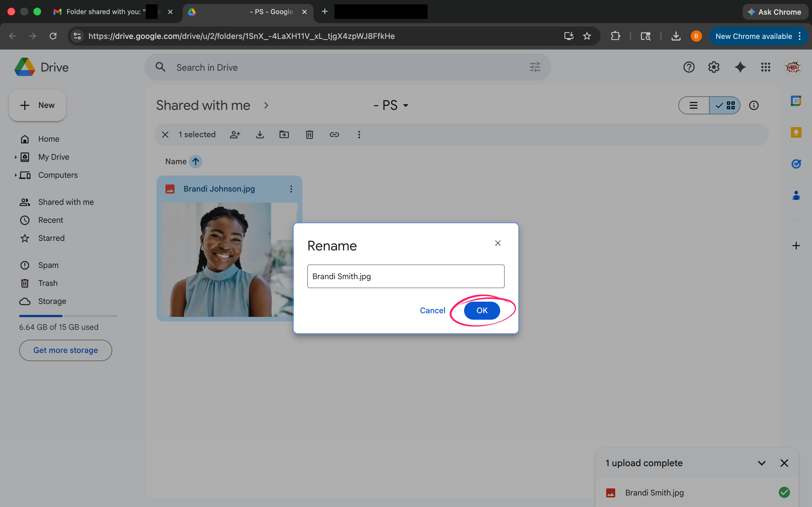Open the Gemini sparkle icon in header
This screenshot has height=507, width=812.
click(740, 67)
